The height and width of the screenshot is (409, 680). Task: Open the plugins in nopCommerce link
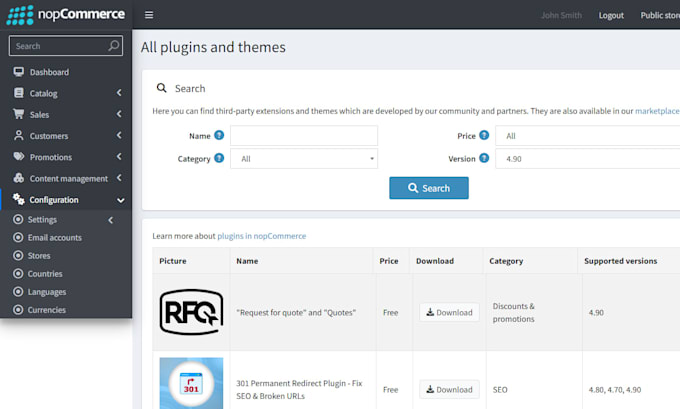pyautogui.click(x=262, y=236)
